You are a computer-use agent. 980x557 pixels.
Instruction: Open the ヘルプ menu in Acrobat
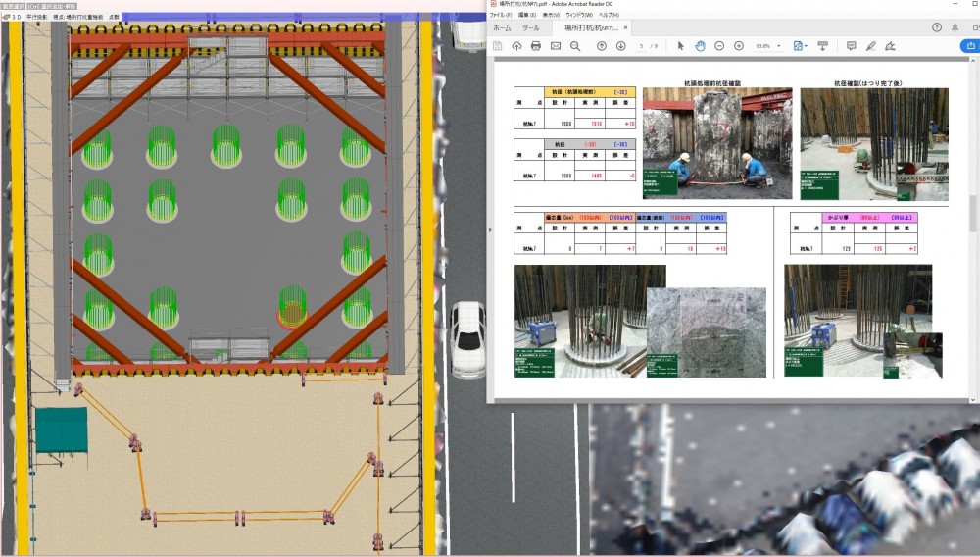609,15
